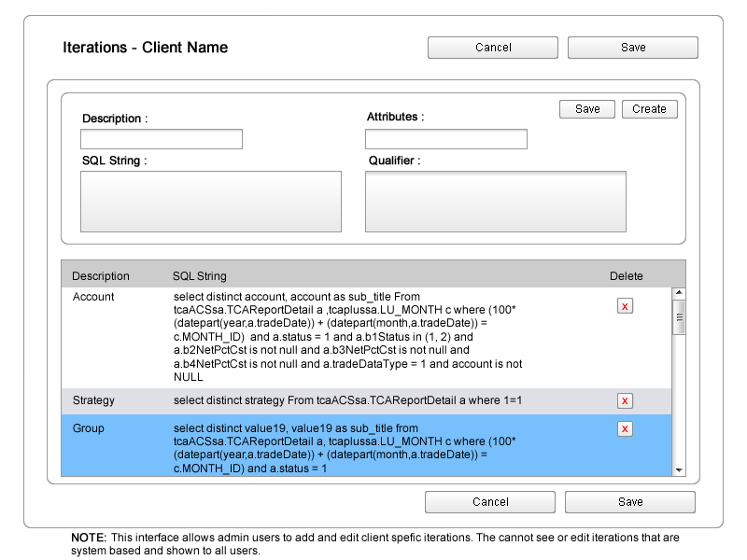Image resolution: width=747 pixels, height=560 pixels.
Task: Click the top Cancel button
Action: 492,48
